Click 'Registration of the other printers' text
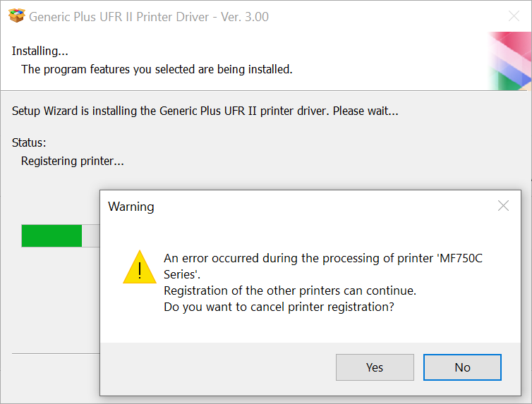532x404 pixels. click(x=289, y=290)
